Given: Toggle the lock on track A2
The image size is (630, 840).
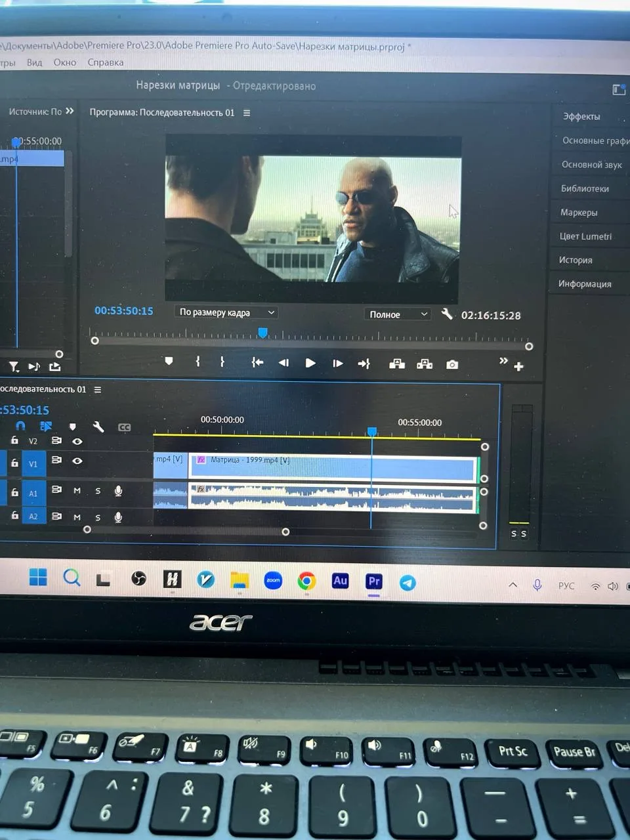Looking at the screenshot, I should coord(14,516).
